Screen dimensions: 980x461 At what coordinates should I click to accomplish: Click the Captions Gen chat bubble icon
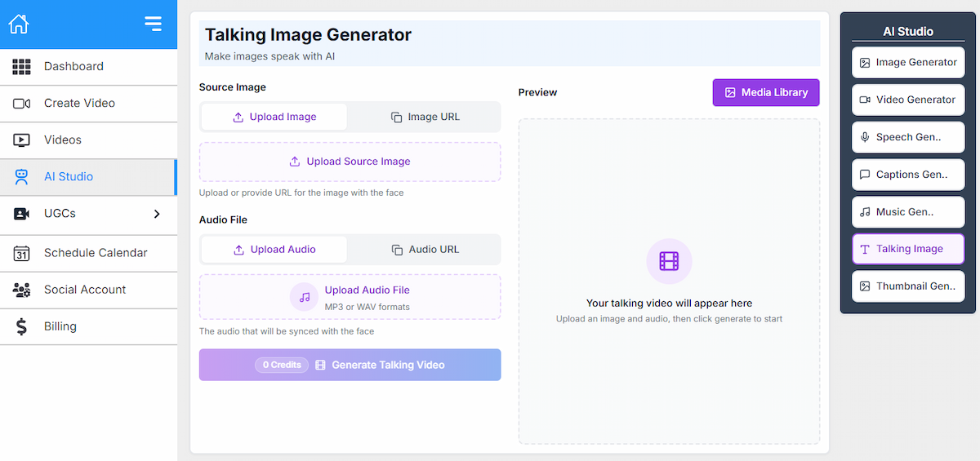865,175
